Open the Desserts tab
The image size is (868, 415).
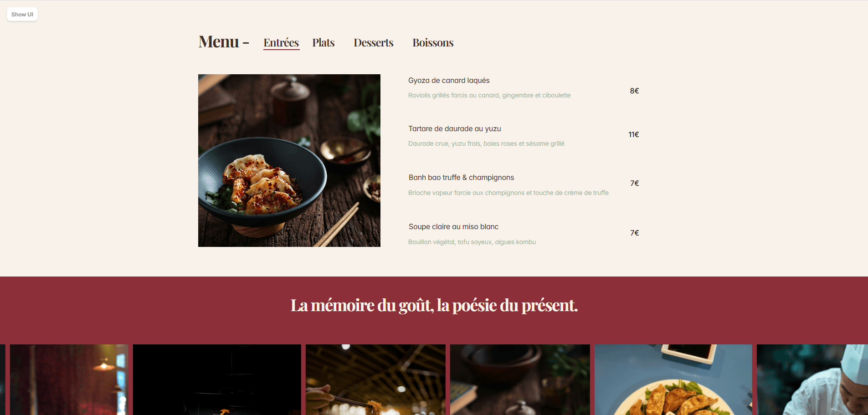point(374,43)
